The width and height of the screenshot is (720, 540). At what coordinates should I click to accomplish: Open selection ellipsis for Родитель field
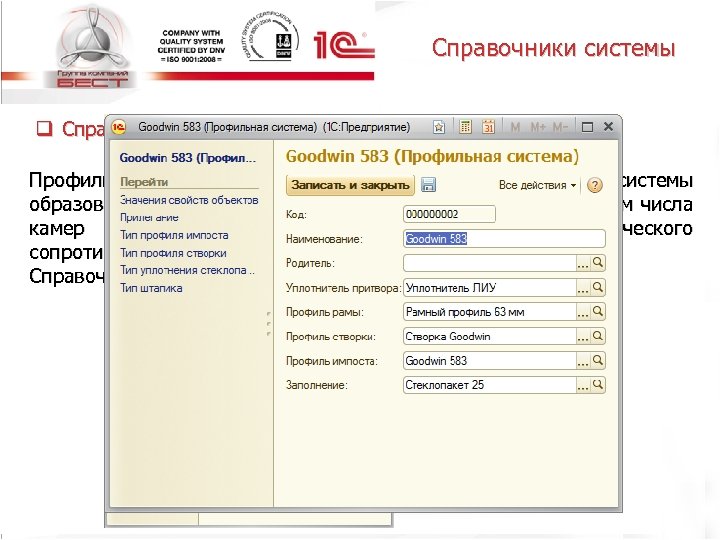click(x=583, y=263)
